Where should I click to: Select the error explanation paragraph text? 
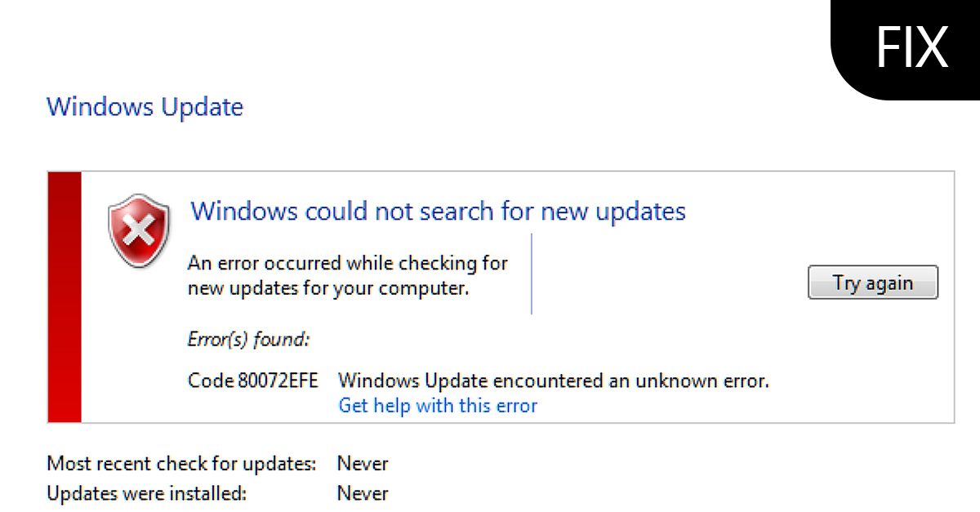(343, 275)
